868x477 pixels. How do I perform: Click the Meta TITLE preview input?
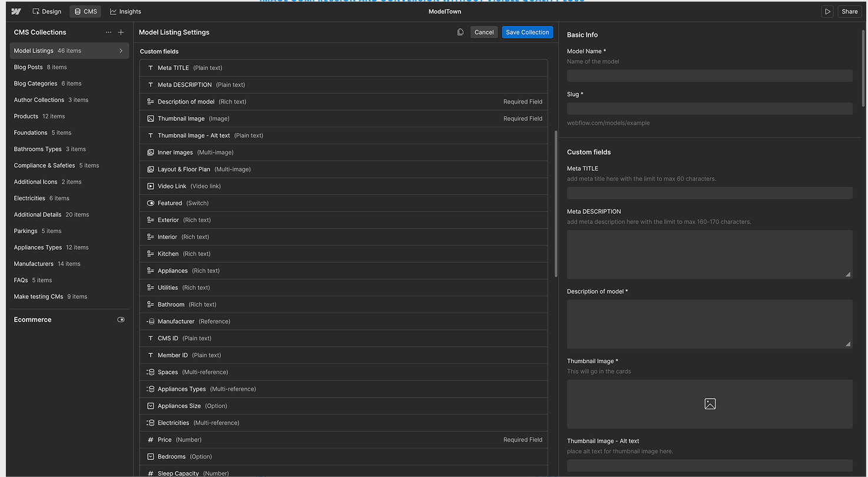coord(710,193)
